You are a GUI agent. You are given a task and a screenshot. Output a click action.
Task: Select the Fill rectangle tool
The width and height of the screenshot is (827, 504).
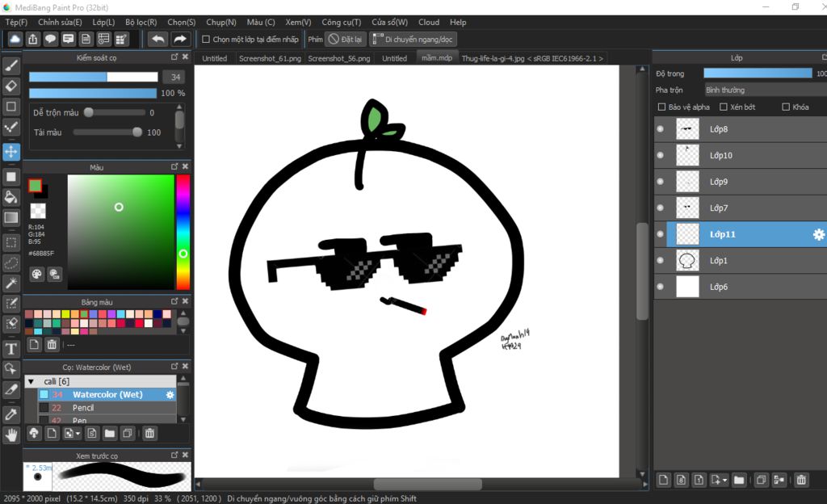point(11,177)
